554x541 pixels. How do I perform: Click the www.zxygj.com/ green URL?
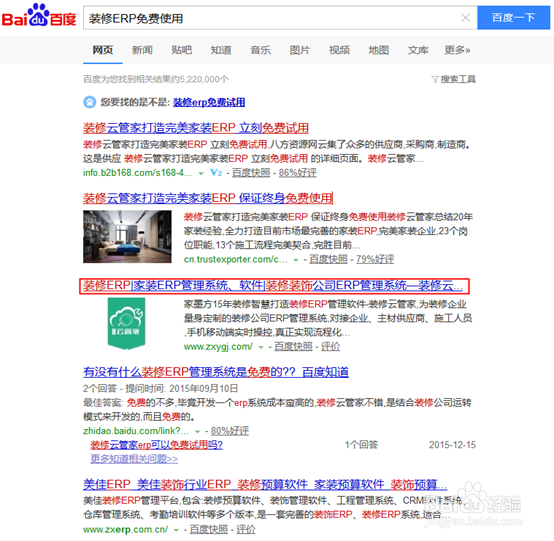tap(218, 347)
